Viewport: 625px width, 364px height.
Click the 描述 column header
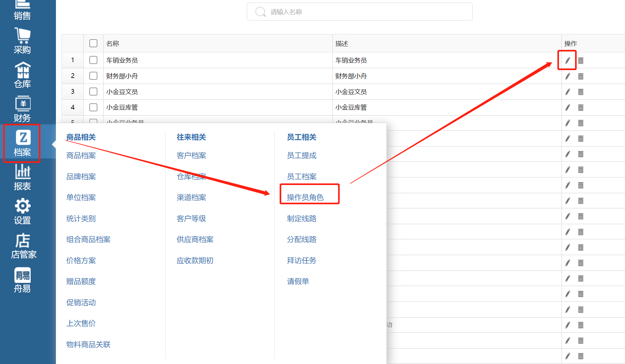447,44
